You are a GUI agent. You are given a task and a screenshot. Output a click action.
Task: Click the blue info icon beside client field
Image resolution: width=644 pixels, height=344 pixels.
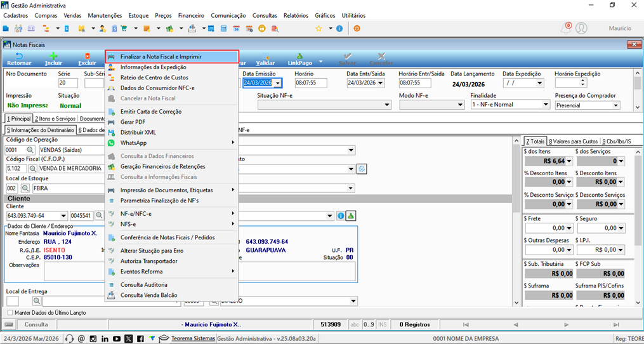coord(340,215)
